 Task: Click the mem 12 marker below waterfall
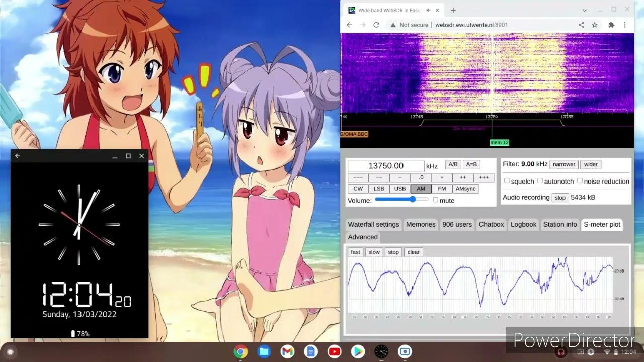coord(500,143)
